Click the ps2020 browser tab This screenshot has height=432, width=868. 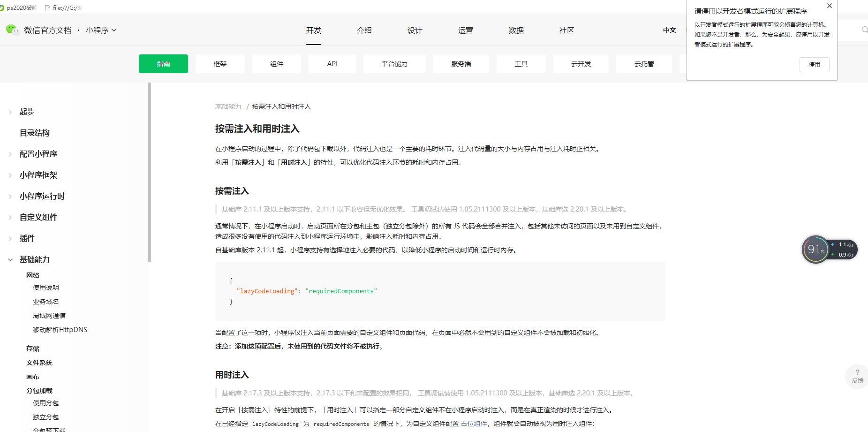pyautogui.click(x=19, y=8)
